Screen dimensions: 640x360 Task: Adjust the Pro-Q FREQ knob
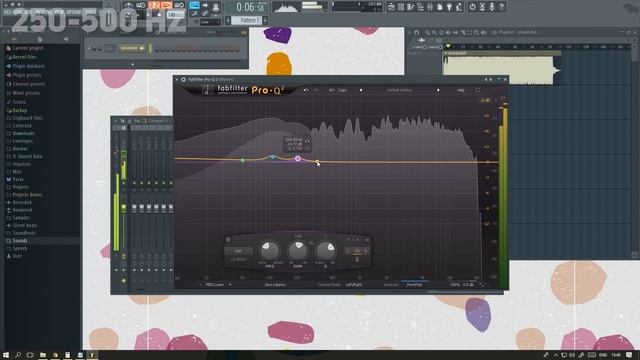click(x=269, y=250)
